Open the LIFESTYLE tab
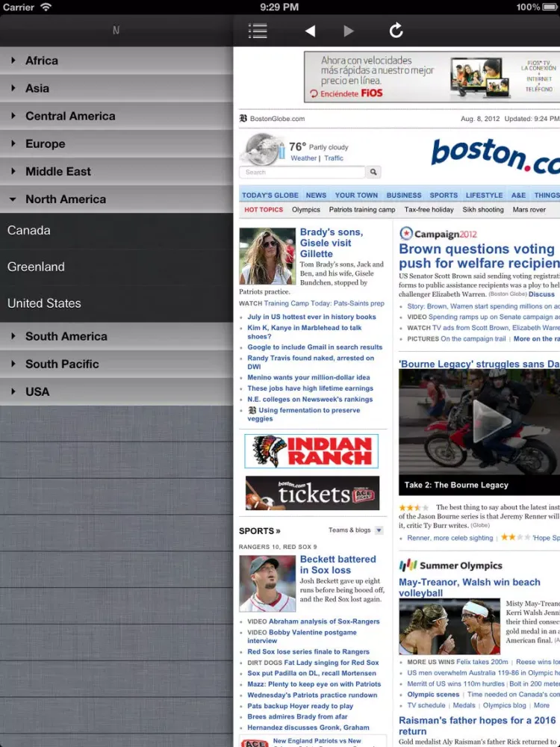560x747 pixels. click(485, 195)
